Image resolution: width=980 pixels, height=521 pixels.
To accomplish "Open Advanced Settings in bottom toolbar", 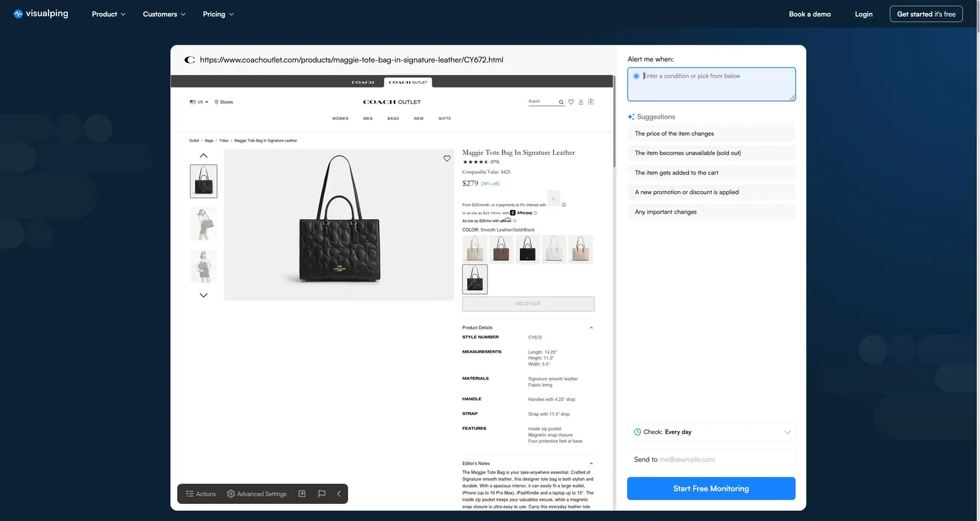I will 257,494.
